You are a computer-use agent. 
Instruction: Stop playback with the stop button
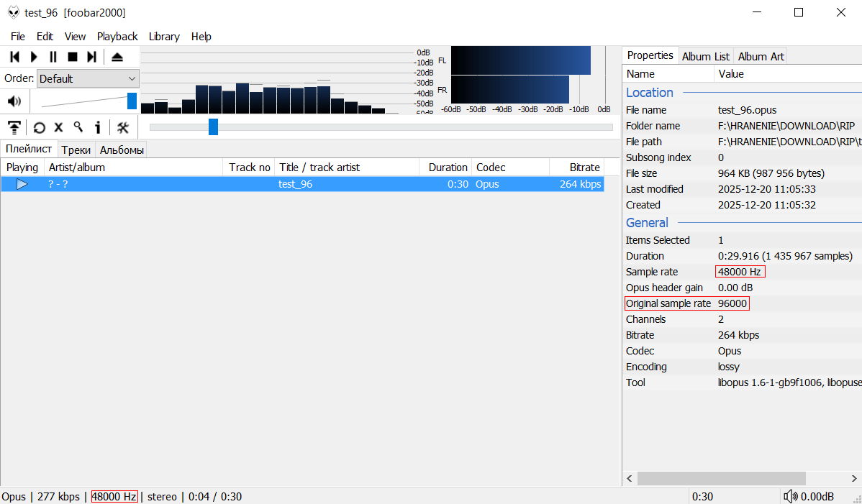(73, 57)
